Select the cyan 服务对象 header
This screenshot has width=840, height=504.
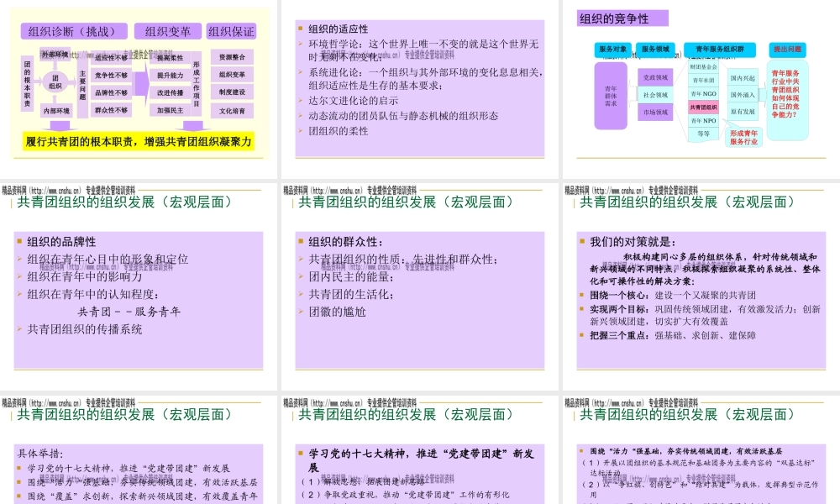point(613,50)
